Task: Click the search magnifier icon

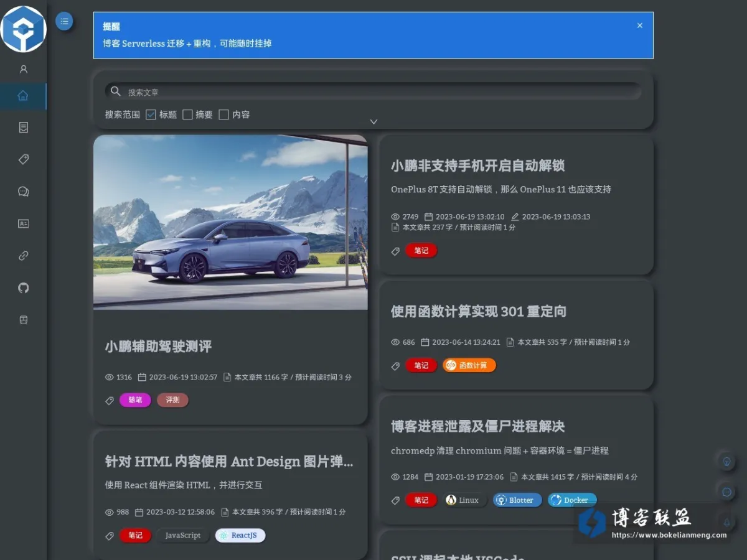Action: (x=115, y=91)
